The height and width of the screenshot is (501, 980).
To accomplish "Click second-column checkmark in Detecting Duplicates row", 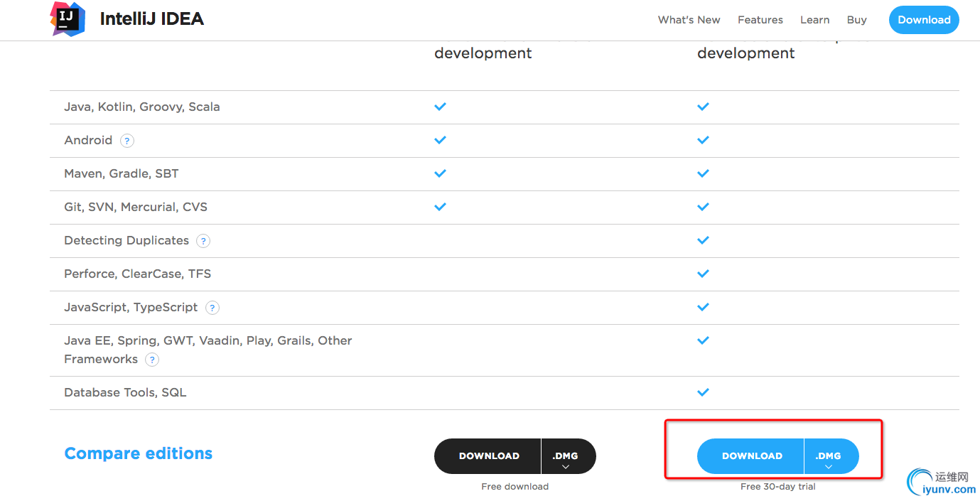I will (x=704, y=240).
